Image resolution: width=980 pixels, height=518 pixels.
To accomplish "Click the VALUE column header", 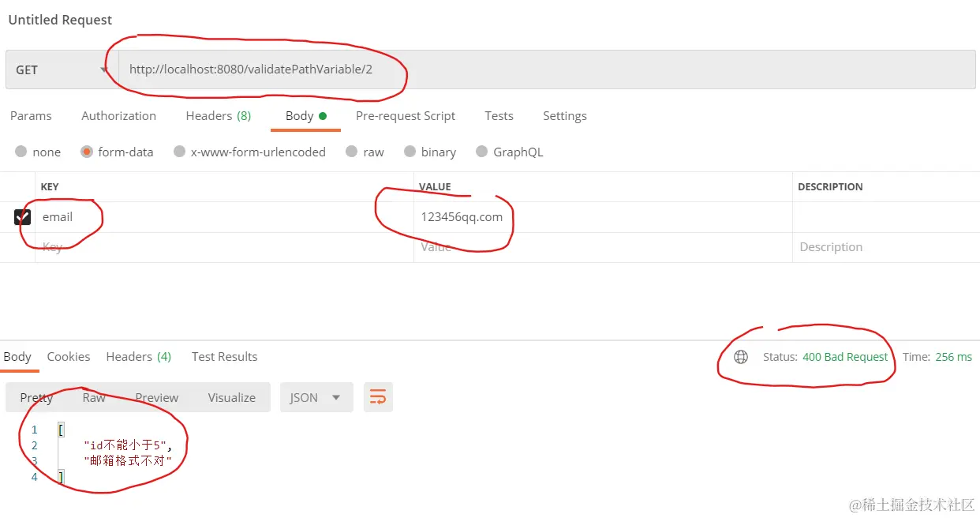I will coord(435,187).
